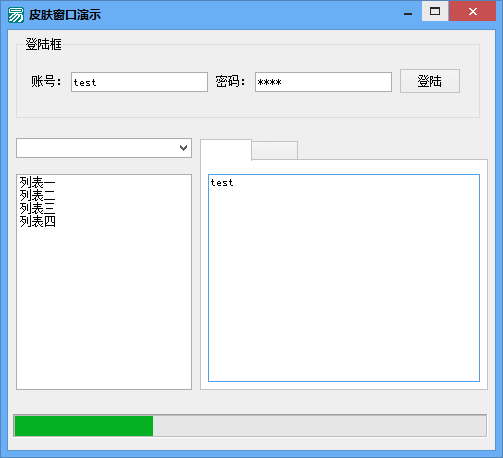Focus the 密码 password field

click(x=323, y=82)
